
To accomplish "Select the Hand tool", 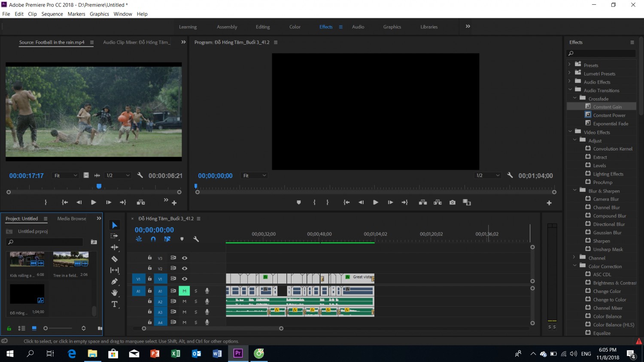I will click(115, 293).
